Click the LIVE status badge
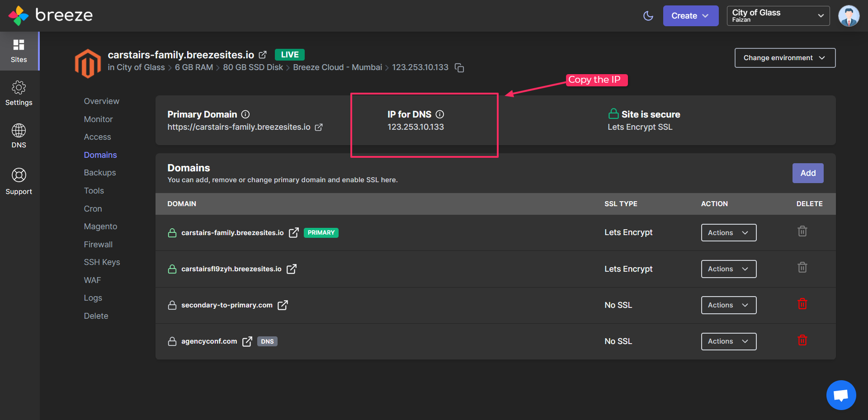Image resolution: width=868 pixels, height=420 pixels. (290, 55)
